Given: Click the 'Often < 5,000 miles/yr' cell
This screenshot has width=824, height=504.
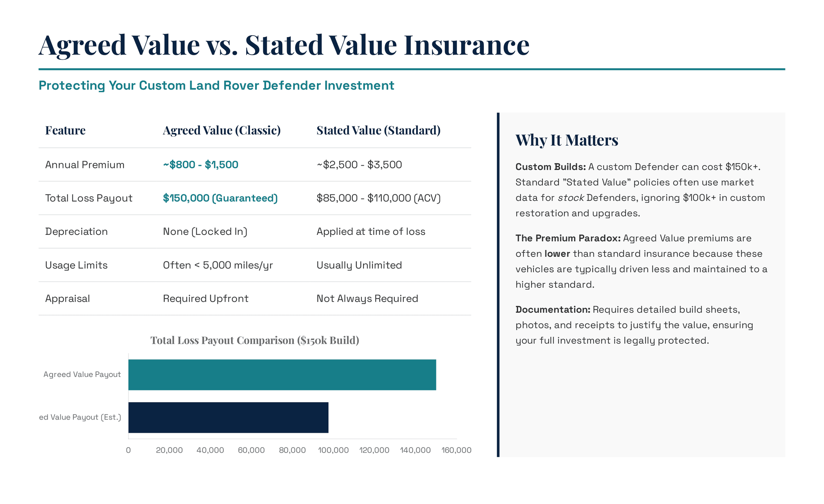Looking at the screenshot, I should pyautogui.click(x=218, y=265).
